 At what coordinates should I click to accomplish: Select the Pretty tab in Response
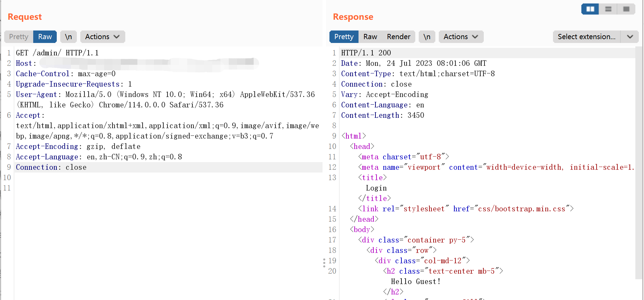coord(344,37)
